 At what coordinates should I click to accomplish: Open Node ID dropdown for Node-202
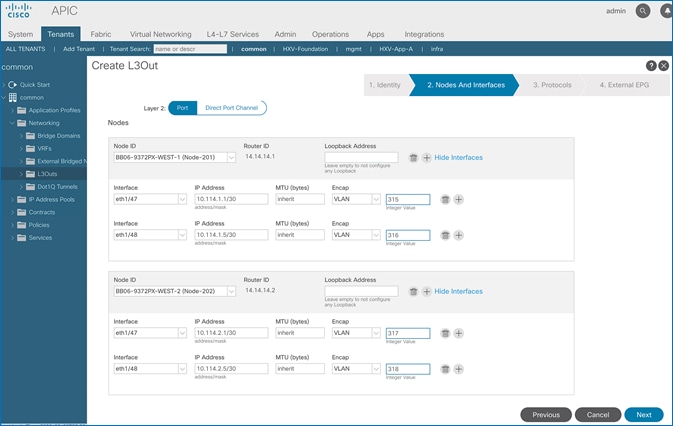(231, 291)
